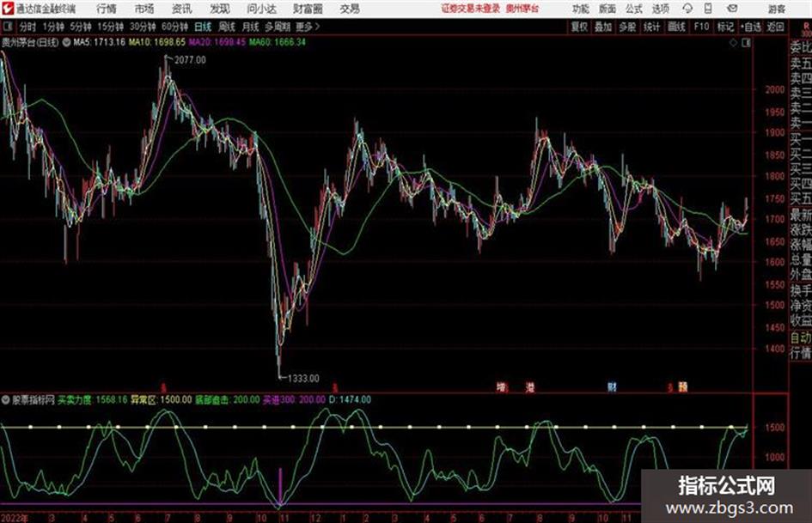
Task: Click the Tongdaxin red logo icon
Action: (7, 9)
